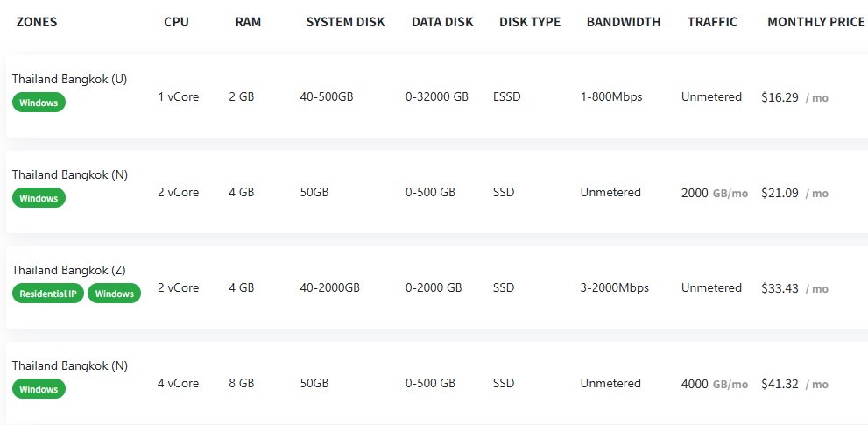Click the CPU column header
This screenshot has width=868, height=425.
pos(176,22)
